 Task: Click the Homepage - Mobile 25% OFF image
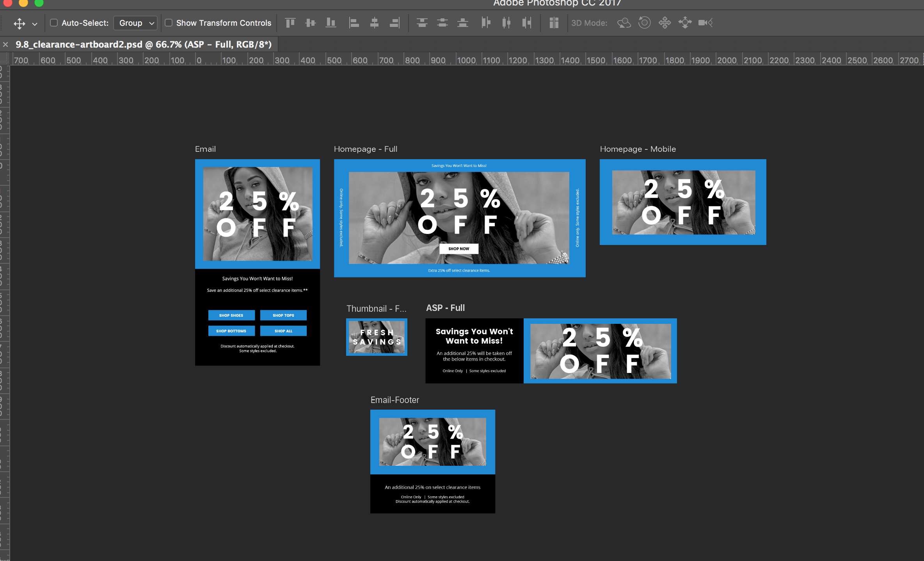683,202
